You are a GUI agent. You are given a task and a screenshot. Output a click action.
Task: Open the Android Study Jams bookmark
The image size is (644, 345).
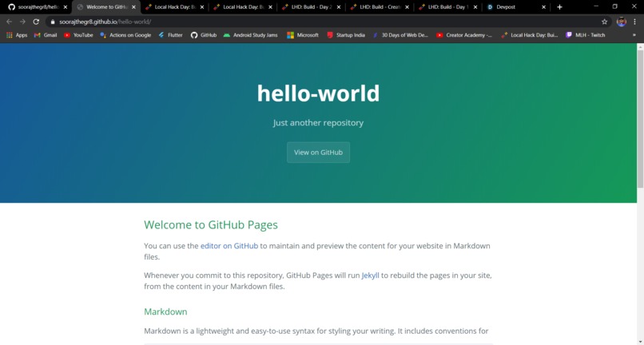click(251, 35)
